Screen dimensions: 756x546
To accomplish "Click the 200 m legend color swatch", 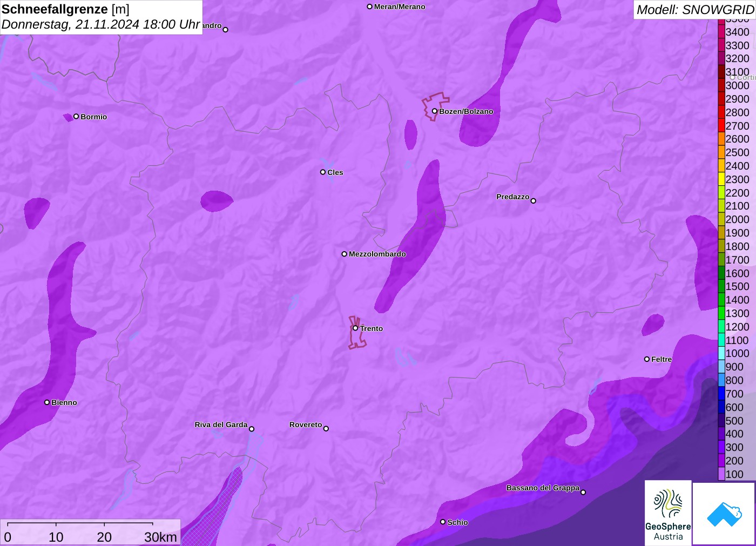I will tap(721, 461).
